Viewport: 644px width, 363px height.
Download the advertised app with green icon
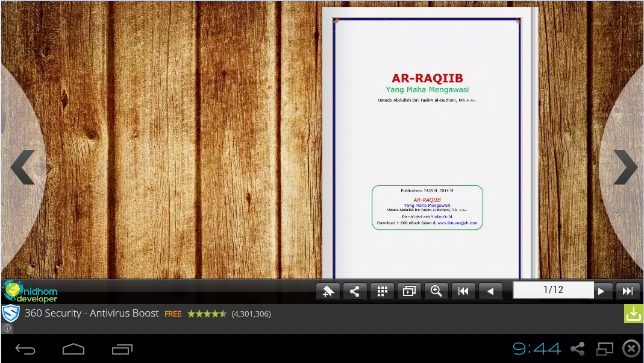pyautogui.click(x=633, y=314)
